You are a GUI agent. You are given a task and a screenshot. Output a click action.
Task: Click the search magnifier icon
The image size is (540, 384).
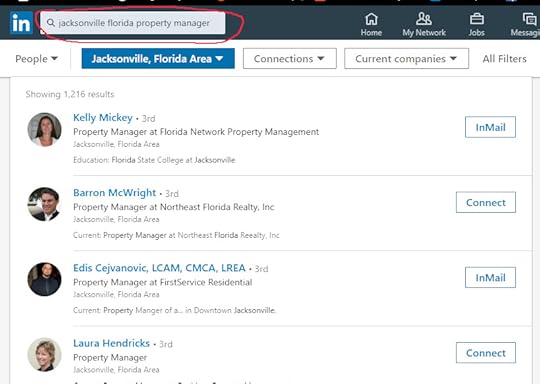coord(51,23)
